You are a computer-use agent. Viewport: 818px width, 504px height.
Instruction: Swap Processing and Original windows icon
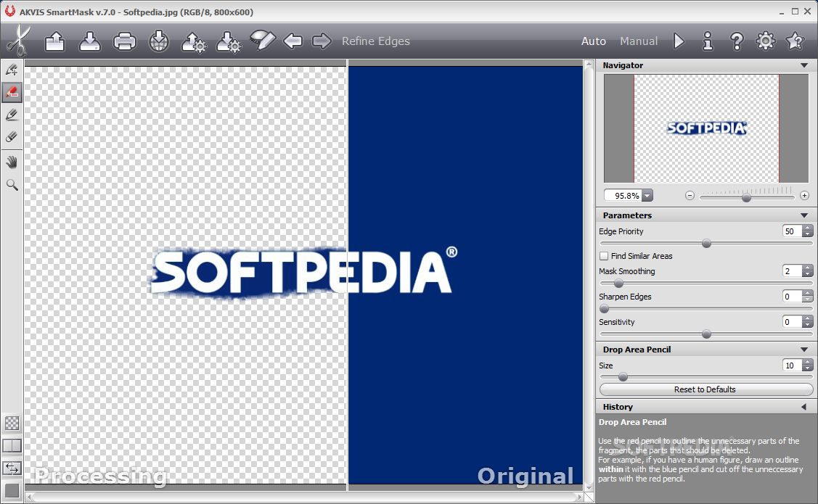coord(12,468)
